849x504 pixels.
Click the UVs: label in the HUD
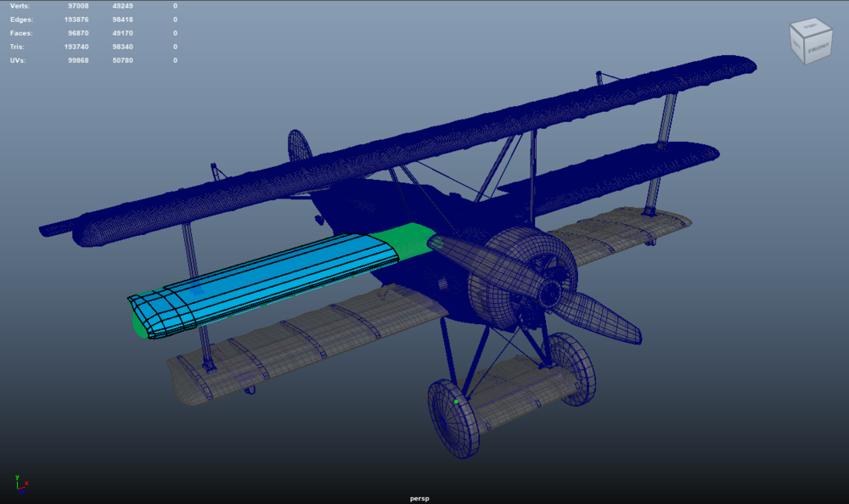click(18, 60)
